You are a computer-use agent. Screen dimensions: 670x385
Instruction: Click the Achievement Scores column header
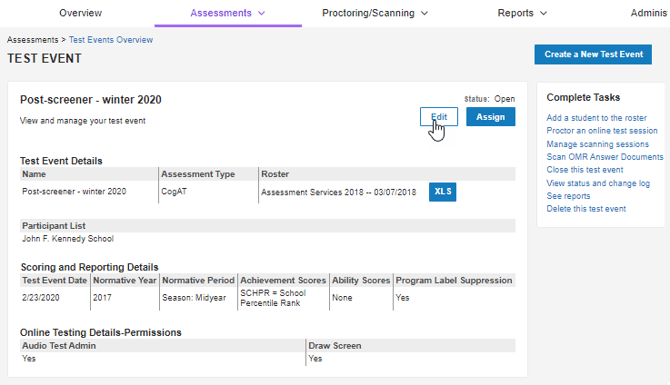point(283,280)
